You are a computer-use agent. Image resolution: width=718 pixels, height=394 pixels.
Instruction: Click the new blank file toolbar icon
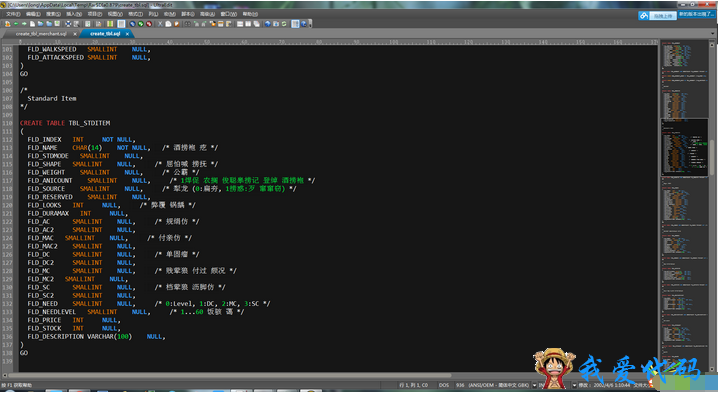pyautogui.click(x=33, y=24)
